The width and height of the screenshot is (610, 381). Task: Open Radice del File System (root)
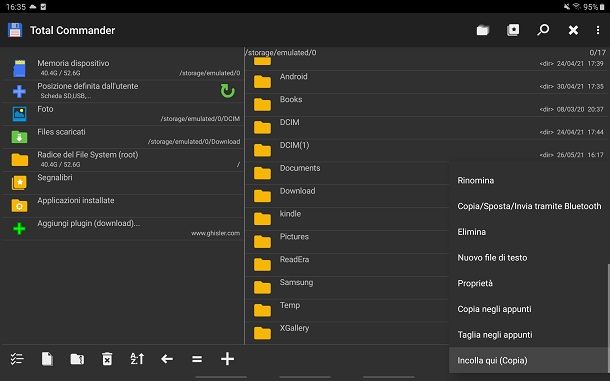pos(122,160)
